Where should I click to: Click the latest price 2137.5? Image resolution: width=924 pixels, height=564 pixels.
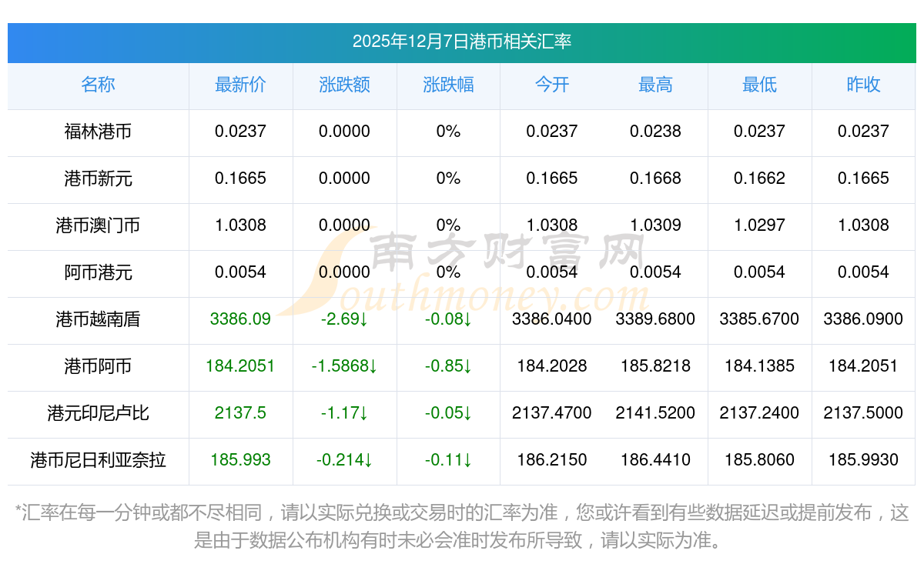pyautogui.click(x=240, y=413)
